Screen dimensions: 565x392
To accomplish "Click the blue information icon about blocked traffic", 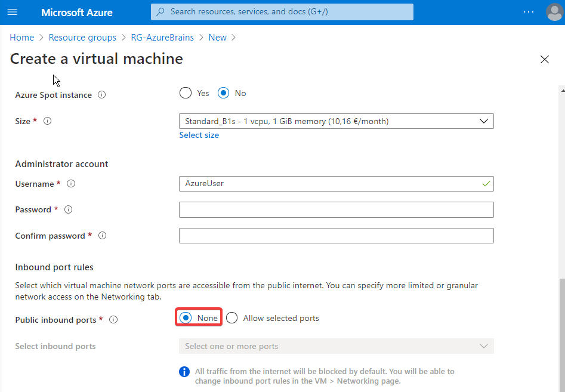I will point(184,372).
